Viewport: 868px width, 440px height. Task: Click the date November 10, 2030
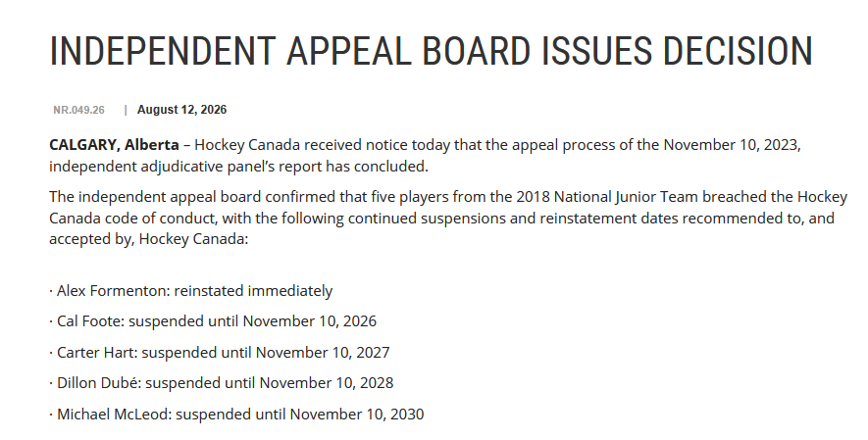[x=357, y=414]
